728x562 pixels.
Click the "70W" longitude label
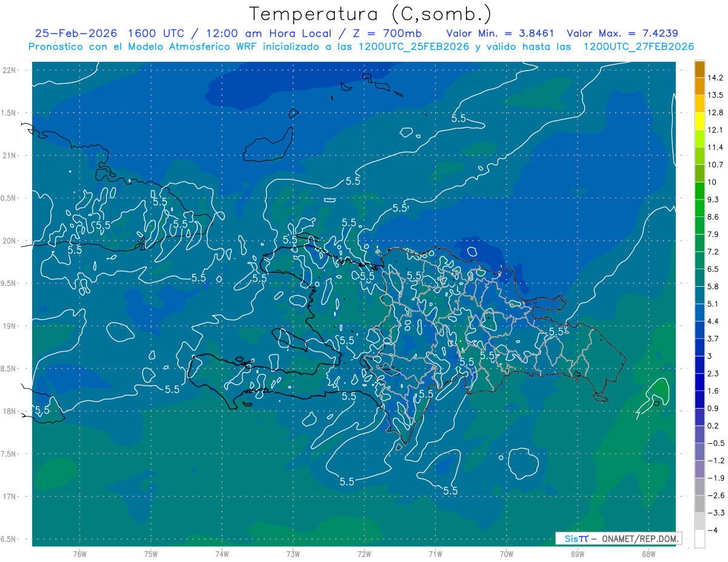pos(507,554)
